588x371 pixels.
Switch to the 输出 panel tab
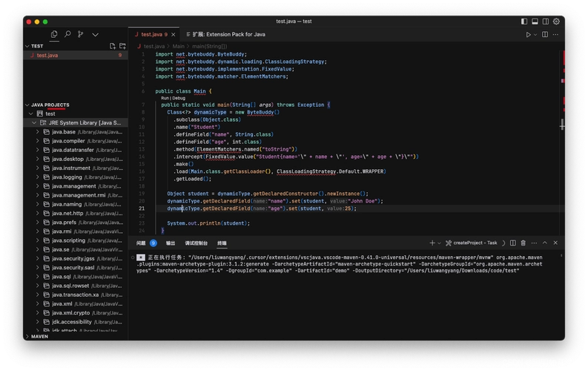[x=171, y=243]
